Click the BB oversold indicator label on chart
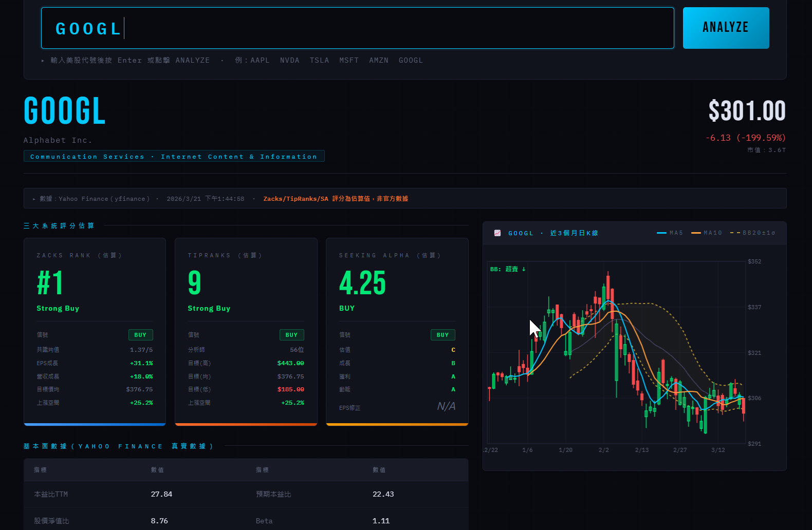Screen dimensions: 812x530 507,269
